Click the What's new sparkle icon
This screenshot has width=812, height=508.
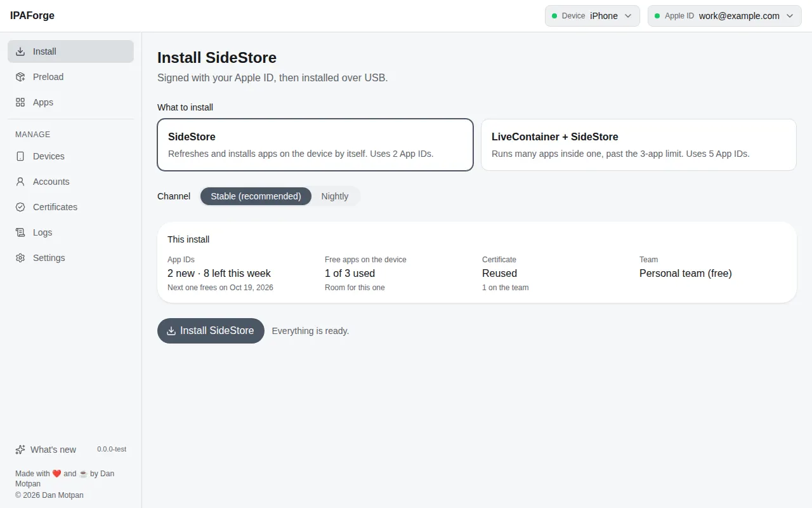[x=20, y=450]
